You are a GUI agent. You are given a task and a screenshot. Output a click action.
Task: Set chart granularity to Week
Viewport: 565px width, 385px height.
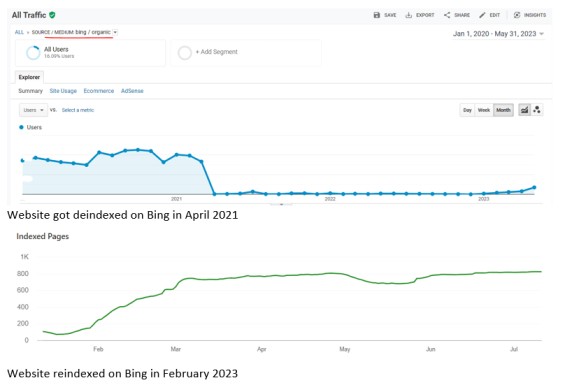pyautogui.click(x=484, y=110)
